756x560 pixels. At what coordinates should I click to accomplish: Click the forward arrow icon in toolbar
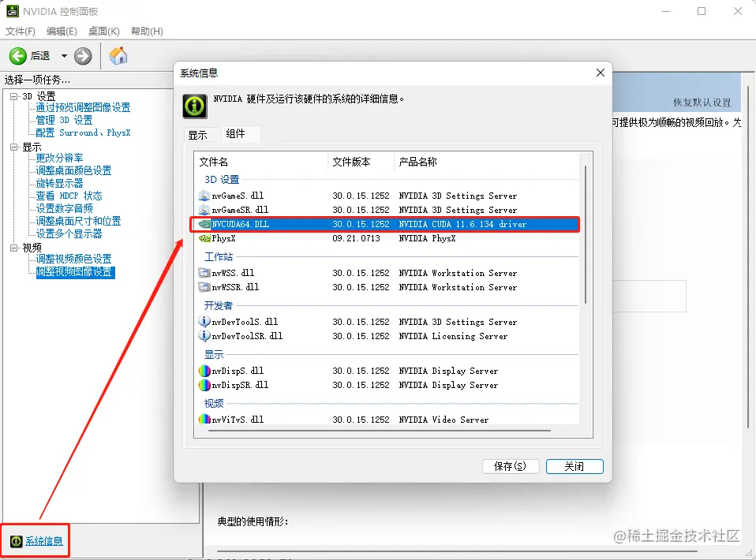[x=83, y=56]
